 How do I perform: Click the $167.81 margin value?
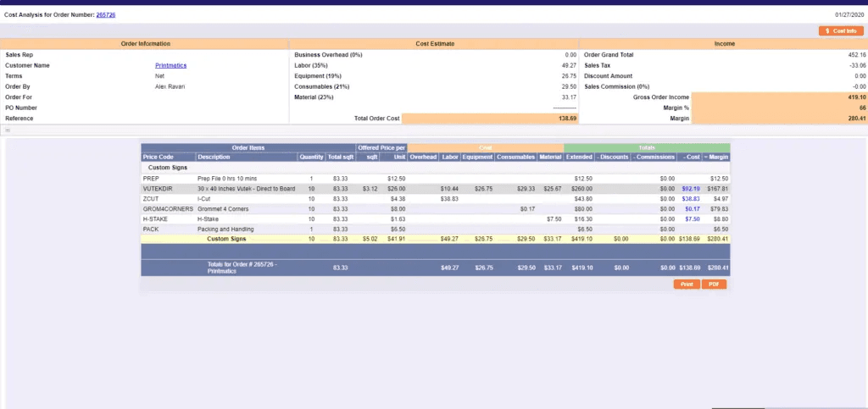[718, 189]
